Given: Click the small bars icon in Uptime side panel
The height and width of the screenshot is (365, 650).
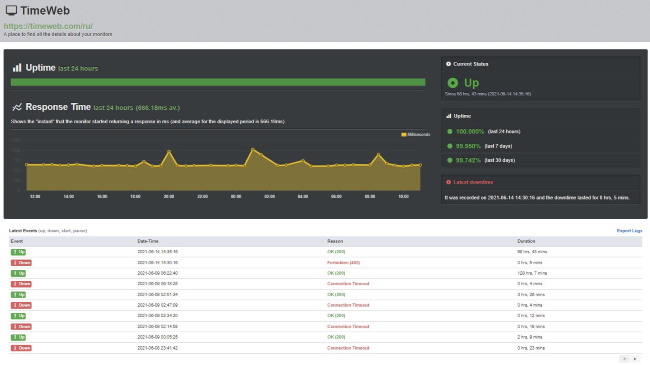Looking at the screenshot, I should [449, 116].
